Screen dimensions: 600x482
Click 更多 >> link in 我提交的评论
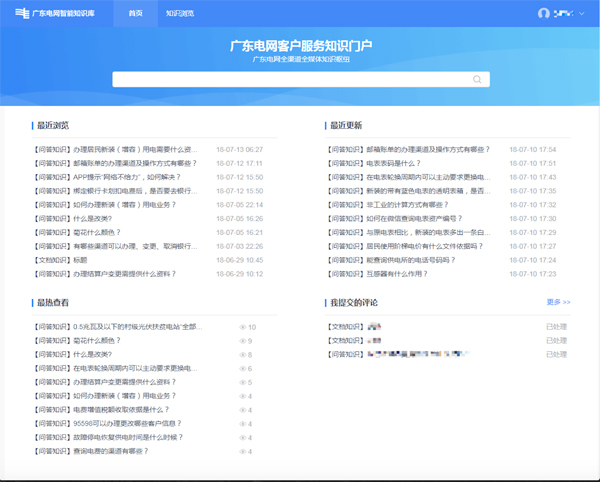(x=558, y=302)
